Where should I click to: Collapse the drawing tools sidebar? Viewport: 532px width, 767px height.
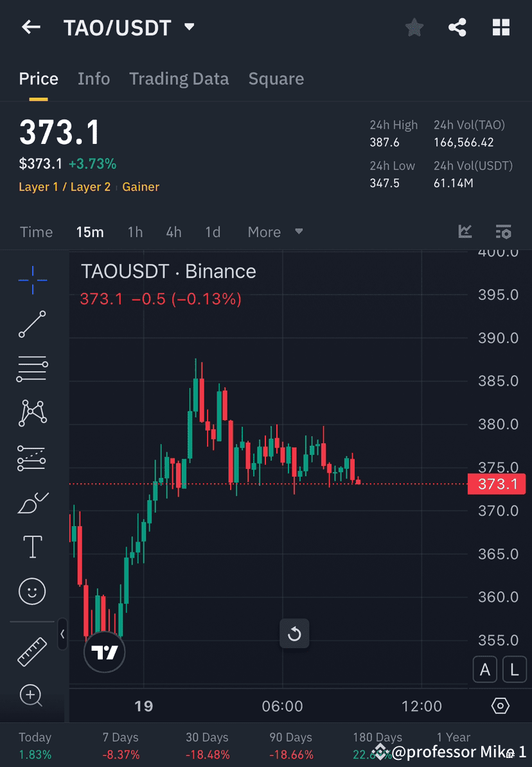point(62,635)
